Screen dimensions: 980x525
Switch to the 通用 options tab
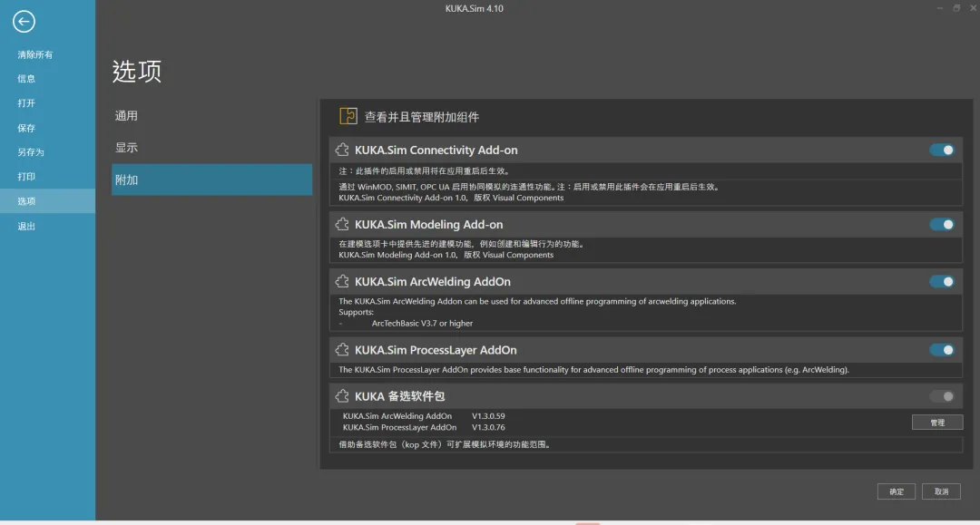[211, 115]
